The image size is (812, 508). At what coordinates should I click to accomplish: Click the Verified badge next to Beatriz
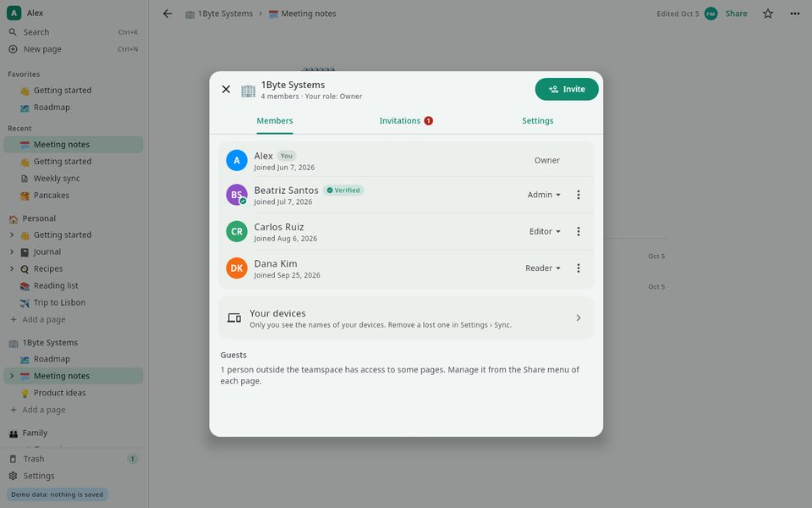[343, 190]
